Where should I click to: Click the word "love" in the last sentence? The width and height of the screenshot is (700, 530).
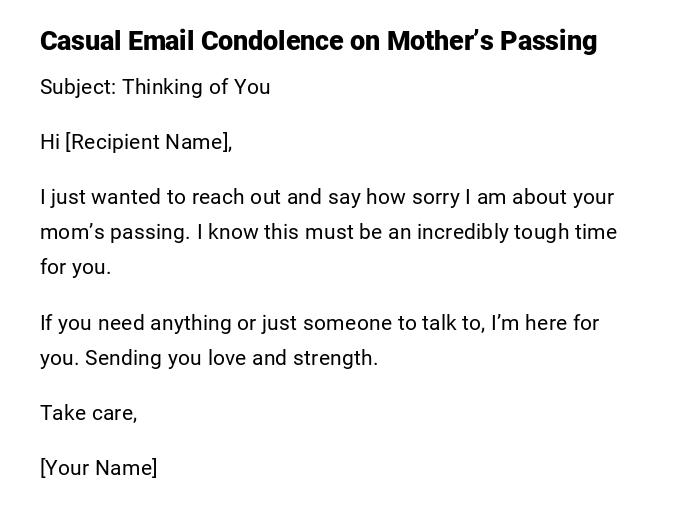point(227,358)
